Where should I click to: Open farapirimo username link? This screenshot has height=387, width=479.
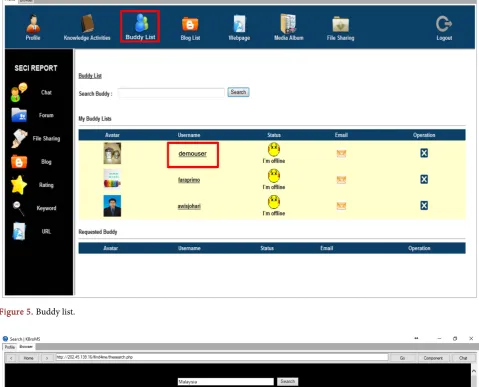tap(189, 180)
